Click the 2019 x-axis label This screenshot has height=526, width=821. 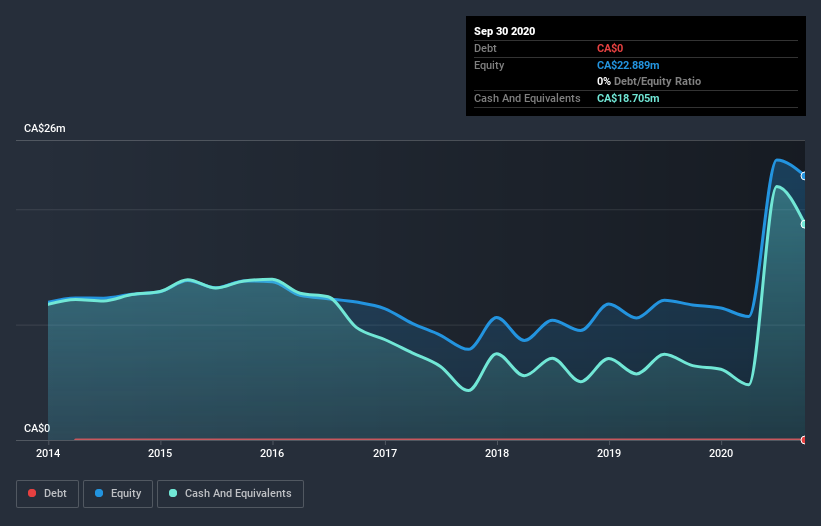[x=609, y=453]
